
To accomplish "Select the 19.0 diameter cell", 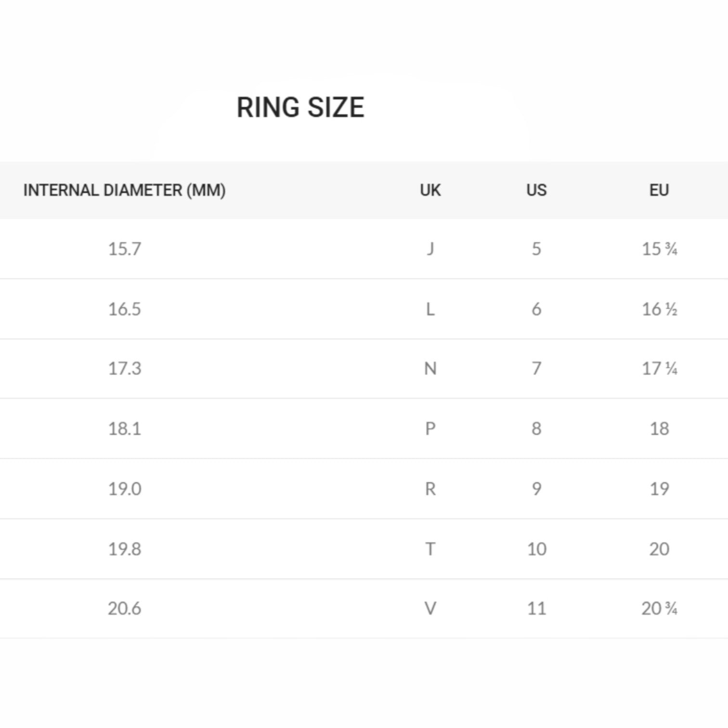I will point(124,489).
